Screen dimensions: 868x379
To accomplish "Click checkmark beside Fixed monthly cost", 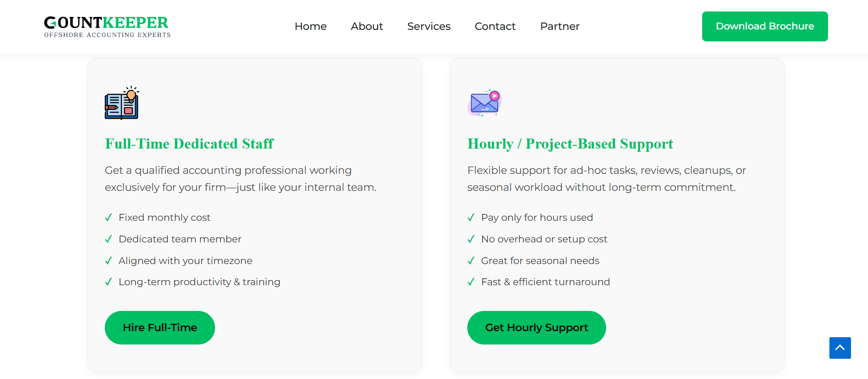I will (x=108, y=218).
